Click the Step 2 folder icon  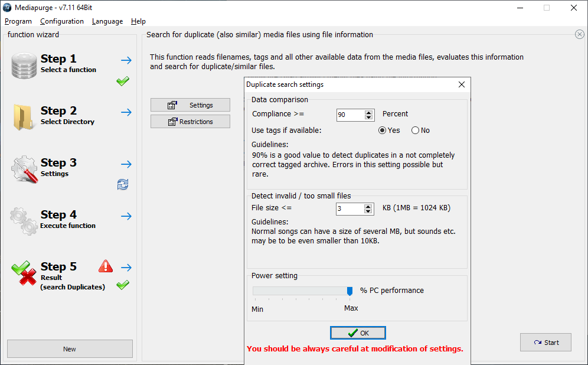coord(22,118)
